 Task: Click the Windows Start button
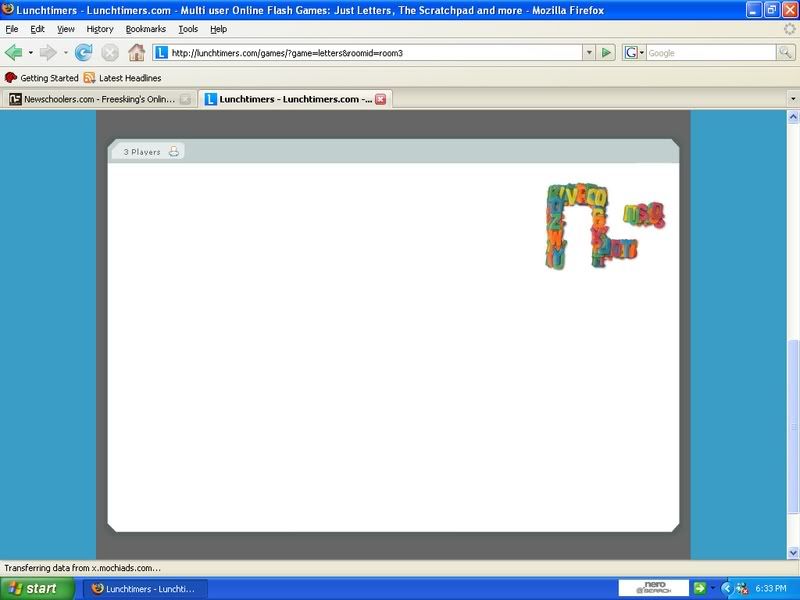point(36,589)
